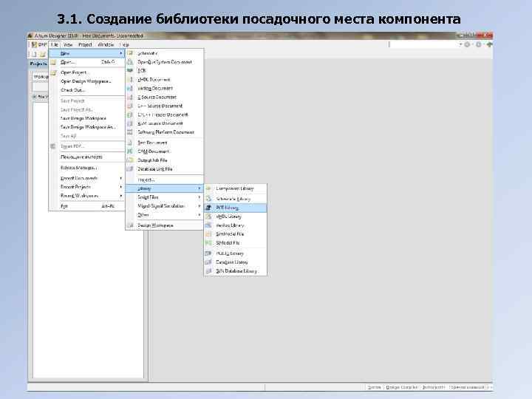Click the Component Library icon
Image resolution: width=532 pixels, height=399 pixels.
point(208,188)
